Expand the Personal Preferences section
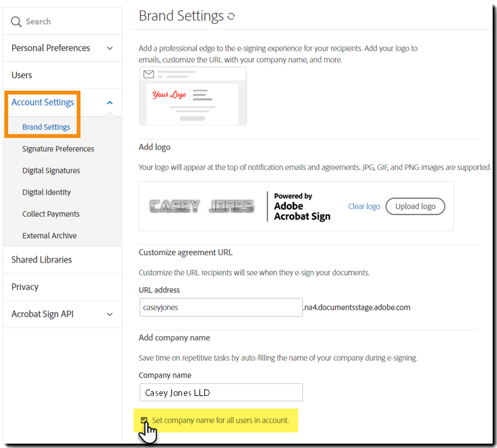The width and height of the screenshot is (497, 448). 110,48
